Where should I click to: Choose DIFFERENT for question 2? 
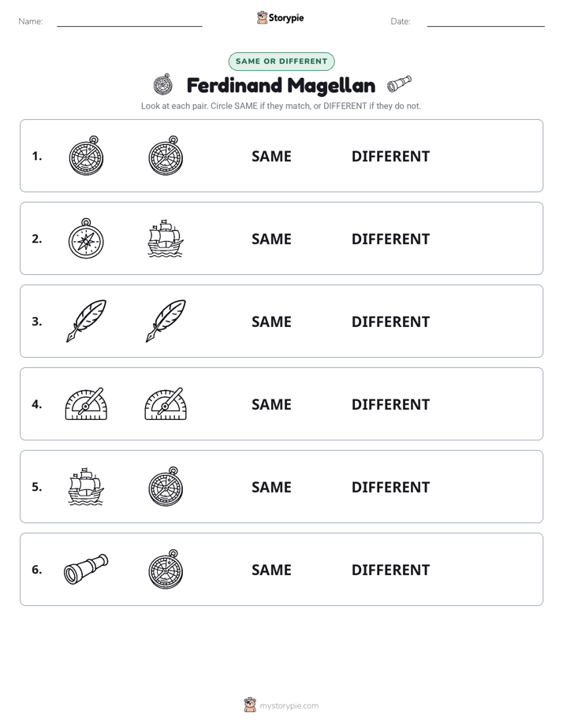click(x=390, y=239)
